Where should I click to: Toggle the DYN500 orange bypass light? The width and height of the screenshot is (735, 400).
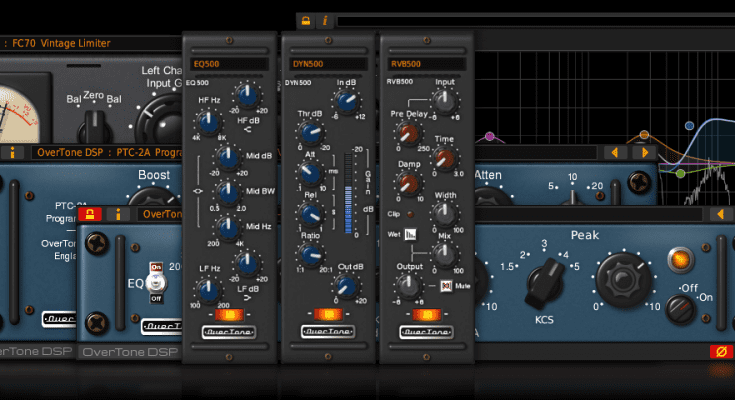tap(326, 316)
